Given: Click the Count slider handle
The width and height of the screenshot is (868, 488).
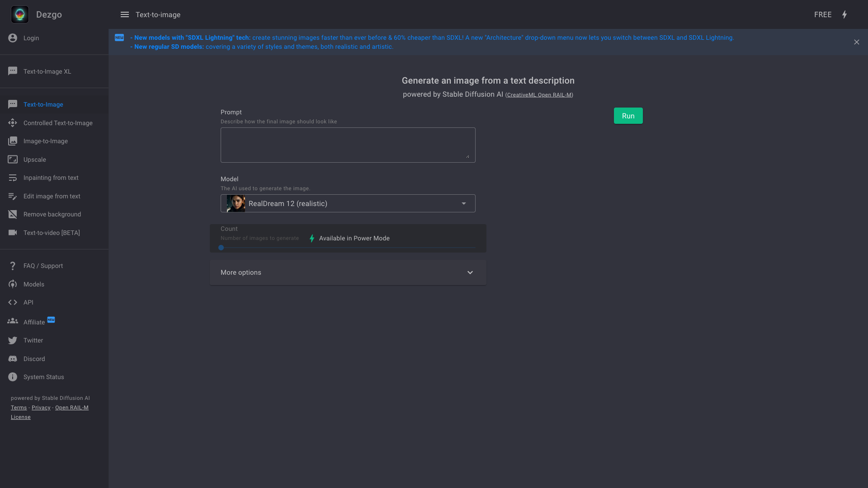Looking at the screenshot, I should (x=221, y=248).
